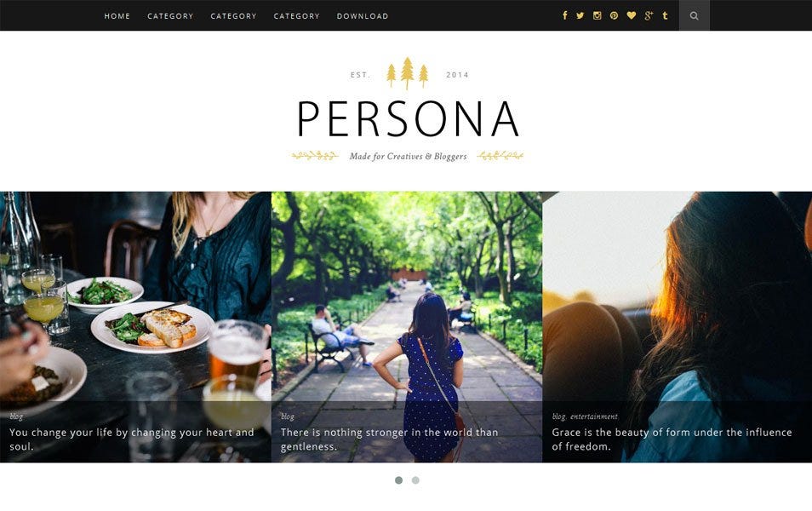Open the Pinterest icon in header
This screenshot has height=511, width=812.
click(x=614, y=15)
